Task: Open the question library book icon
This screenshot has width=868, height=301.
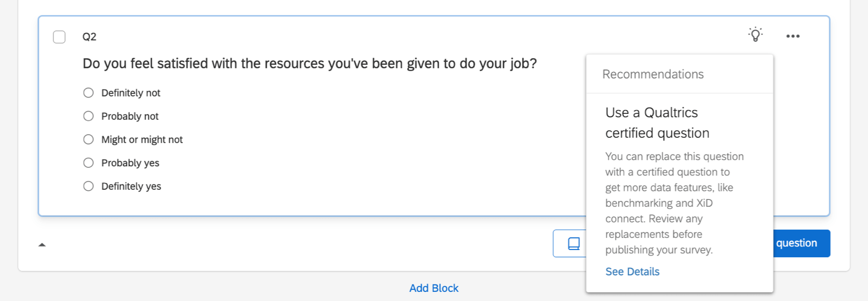Action: coord(573,243)
